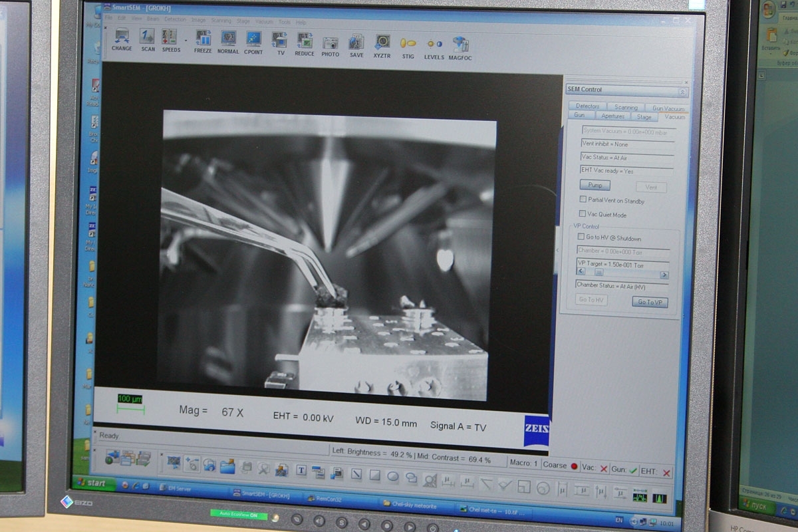798x532 pixels.
Task: Toggle Vac Quiet Mode checkbox
Action: (x=582, y=213)
